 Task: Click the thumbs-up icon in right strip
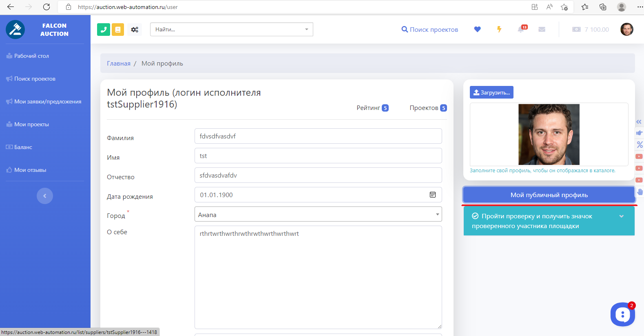pos(639,133)
